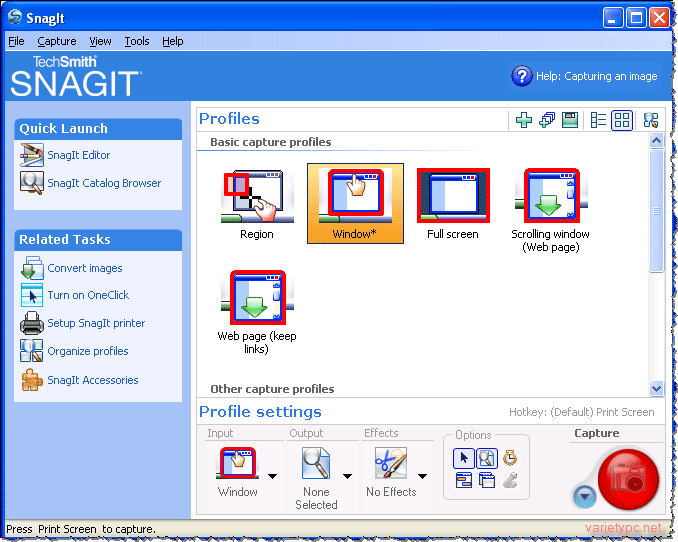
Task: Click the profiles list scrollbar thumb
Action: 656,211
